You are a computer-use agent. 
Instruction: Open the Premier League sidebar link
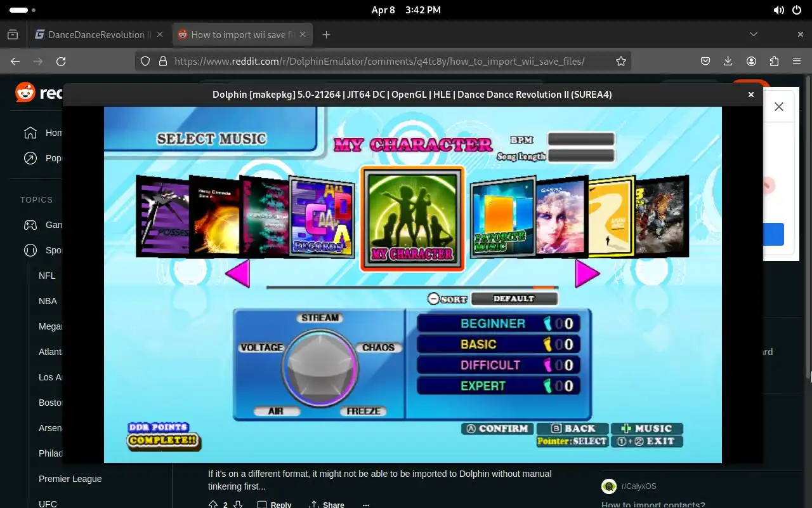(70, 479)
